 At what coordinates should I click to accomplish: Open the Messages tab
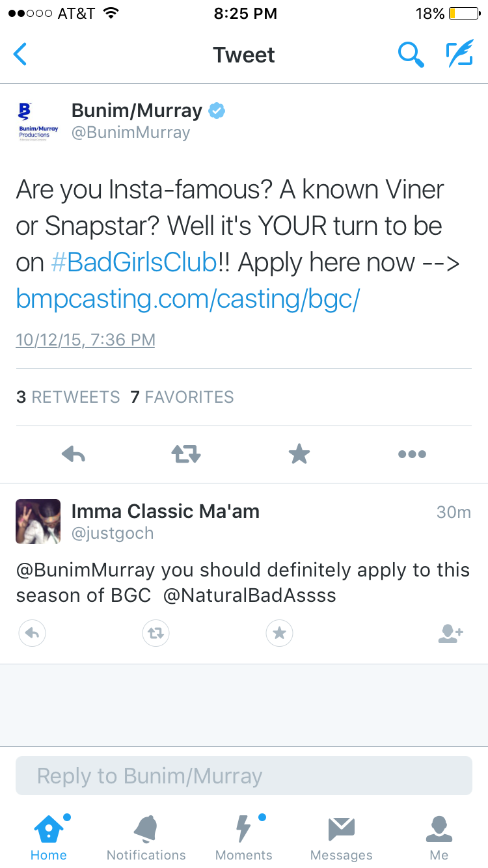[342, 838]
